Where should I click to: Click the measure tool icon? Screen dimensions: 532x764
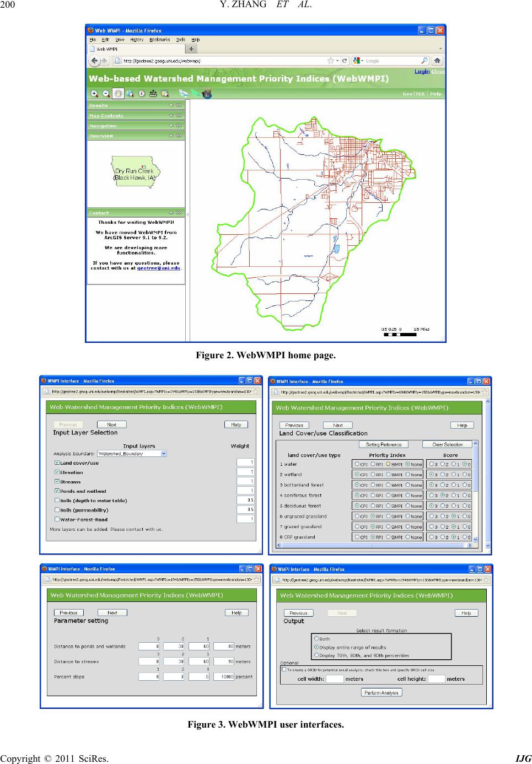(x=153, y=94)
